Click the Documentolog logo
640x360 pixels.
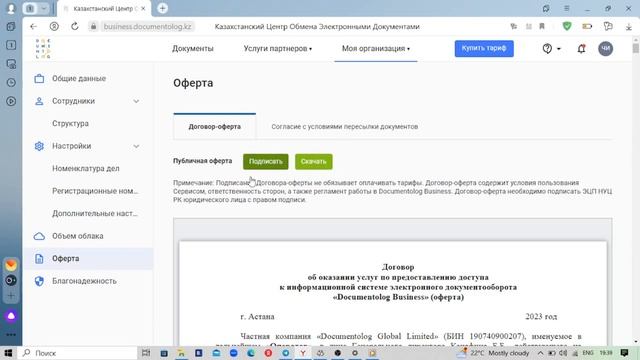[x=43, y=49]
